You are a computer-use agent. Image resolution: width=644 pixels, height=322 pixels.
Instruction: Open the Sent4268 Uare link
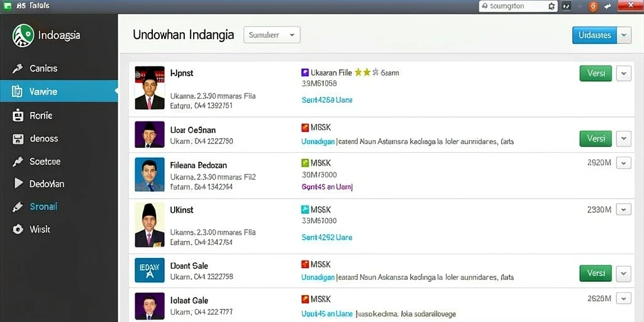[x=327, y=100]
